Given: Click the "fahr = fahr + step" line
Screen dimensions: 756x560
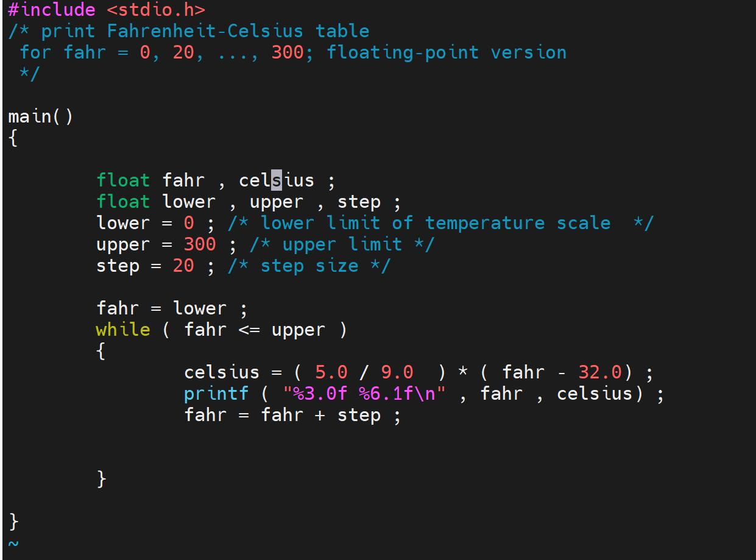Looking at the screenshot, I should (292, 415).
